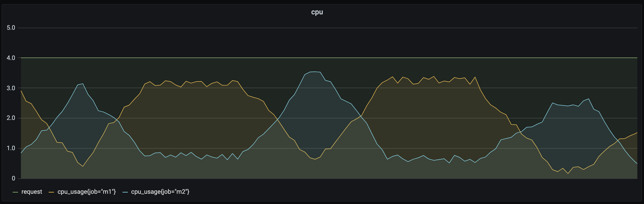Click the yellow m1 line's final point at right edge
This screenshot has width=644, height=204.
coord(637,132)
